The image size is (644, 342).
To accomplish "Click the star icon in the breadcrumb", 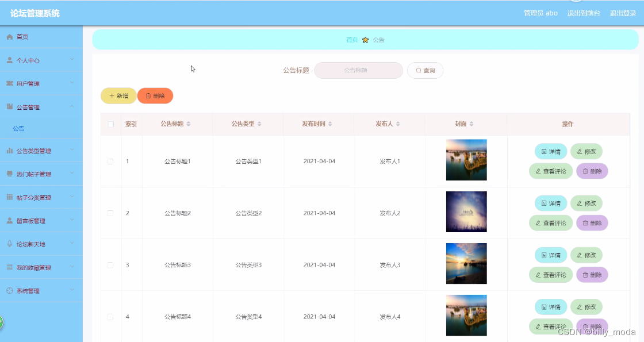I will point(365,40).
